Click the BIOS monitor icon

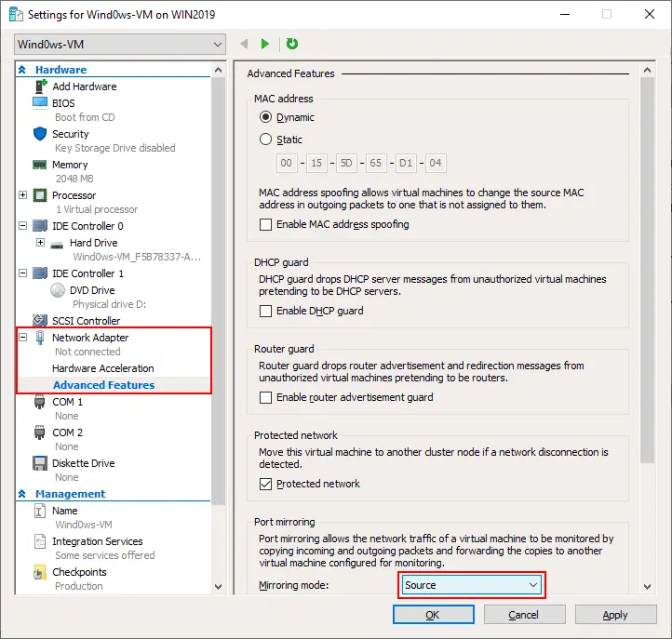coord(40,103)
